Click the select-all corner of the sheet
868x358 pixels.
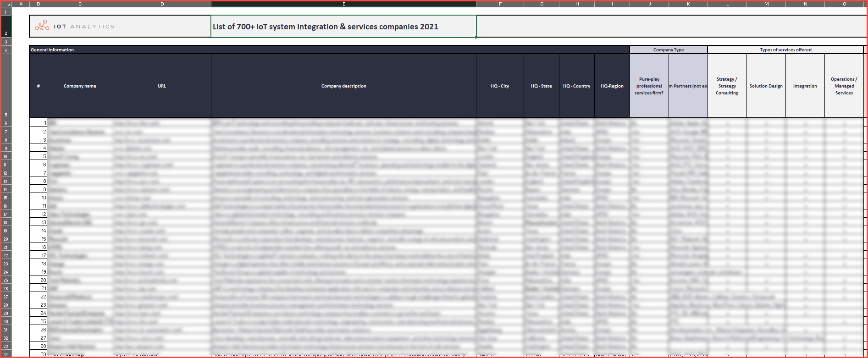6,4
